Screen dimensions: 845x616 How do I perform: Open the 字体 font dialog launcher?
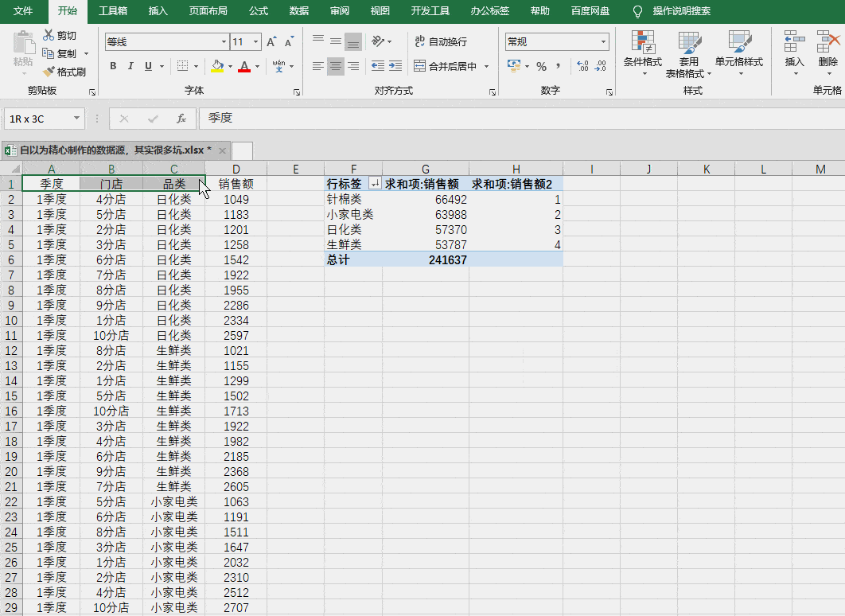297,92
